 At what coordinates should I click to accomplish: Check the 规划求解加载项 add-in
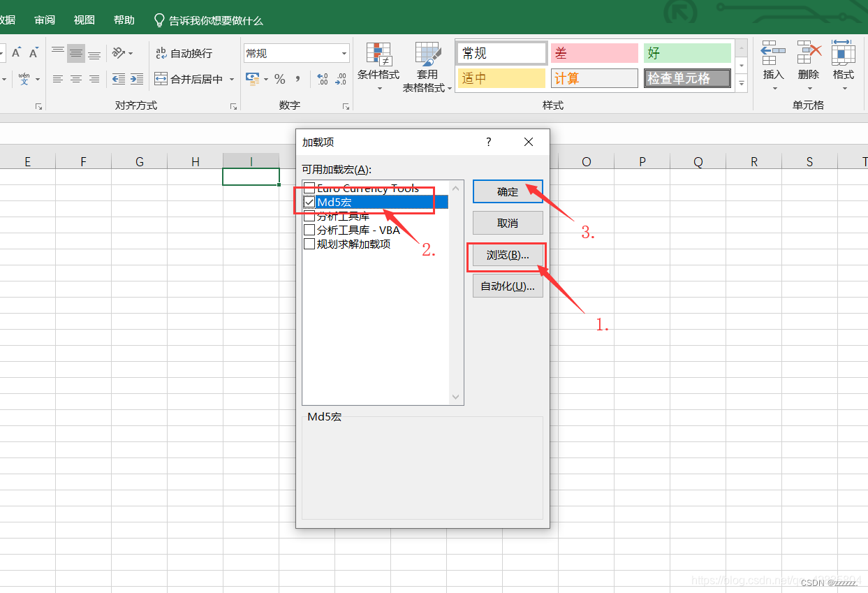309,243
